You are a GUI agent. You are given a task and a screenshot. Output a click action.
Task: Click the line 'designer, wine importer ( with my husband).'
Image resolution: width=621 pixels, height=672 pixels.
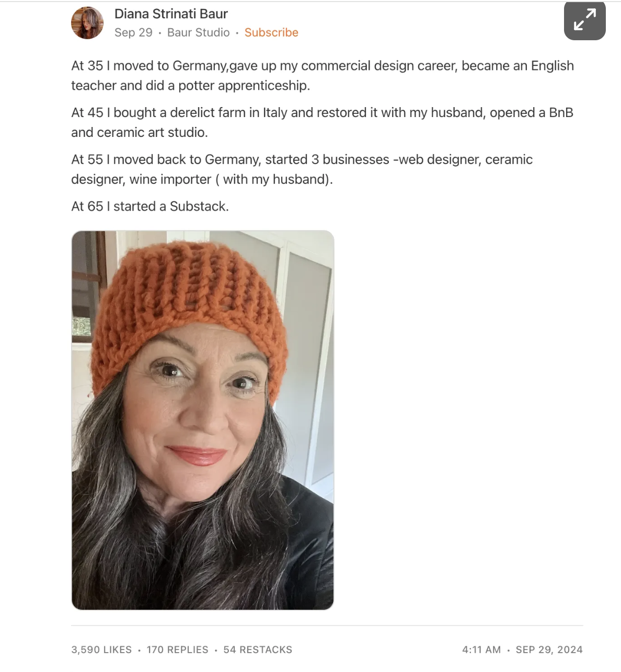click(202, 180)
